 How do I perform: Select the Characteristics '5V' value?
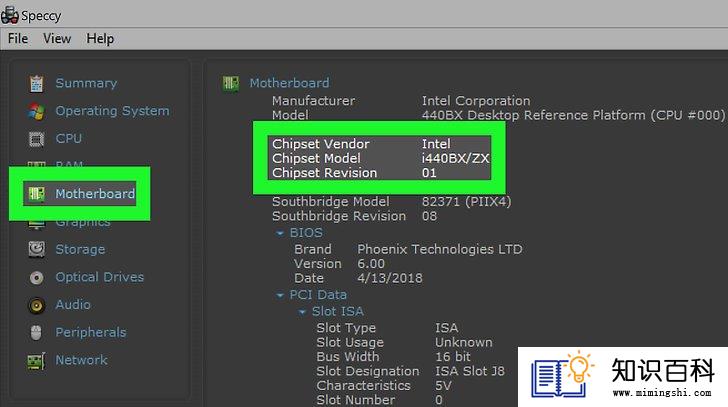(x=443, y=386)
